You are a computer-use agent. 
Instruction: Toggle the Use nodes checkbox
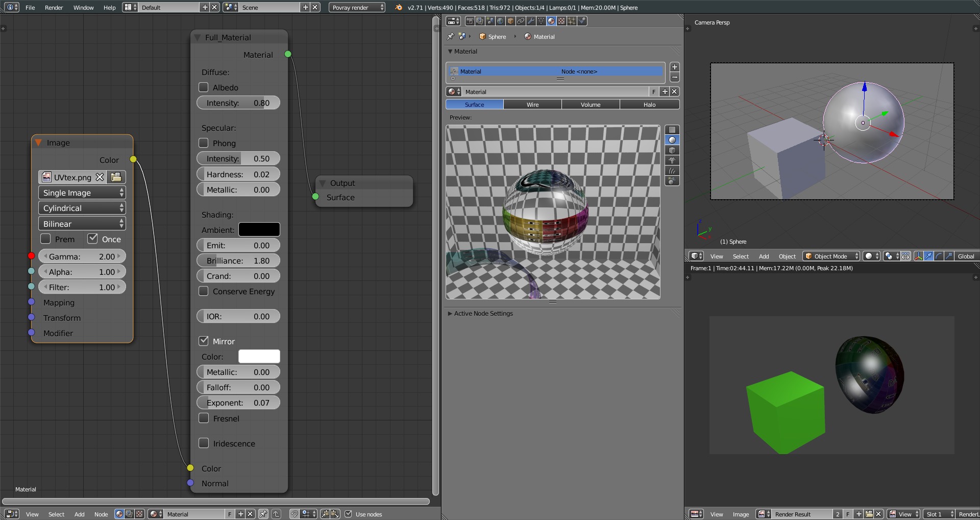pos(349,514)
